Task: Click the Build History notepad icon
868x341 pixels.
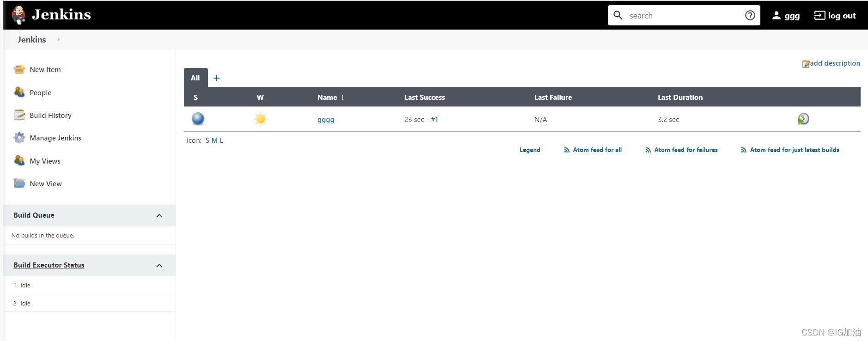Action: [19, 115]
